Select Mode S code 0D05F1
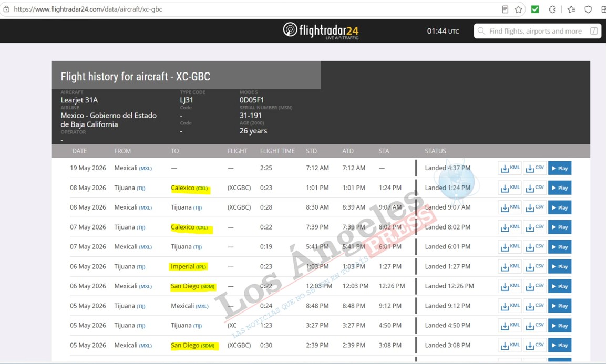Image resolution: width=607 pixels, height=364 pixels. (x=252, y=100)
